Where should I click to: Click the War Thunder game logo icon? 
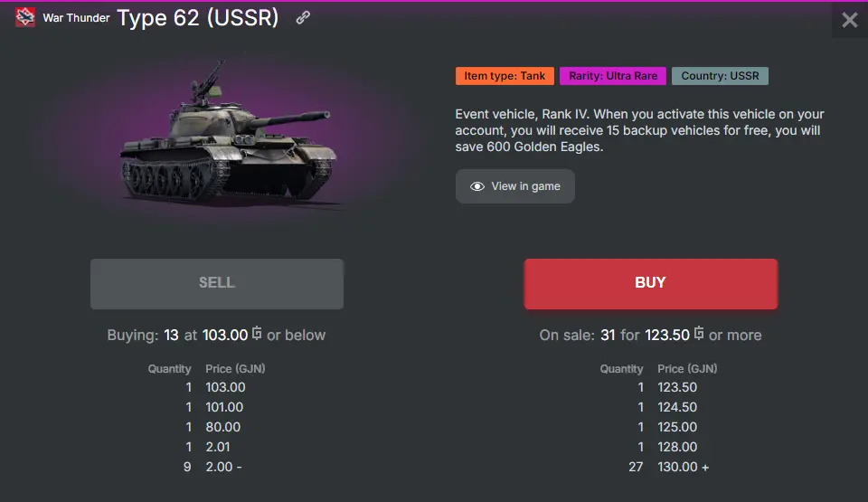tap(25, 17)
